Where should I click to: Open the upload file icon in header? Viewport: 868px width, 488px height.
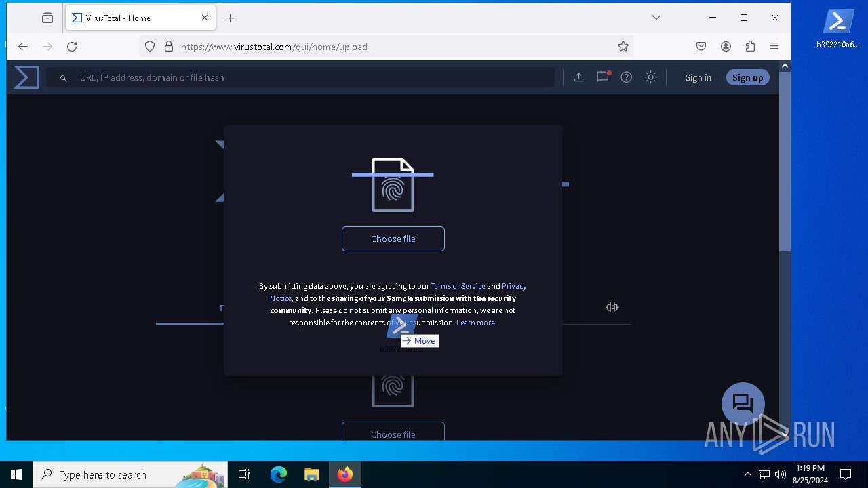(578, 77)
